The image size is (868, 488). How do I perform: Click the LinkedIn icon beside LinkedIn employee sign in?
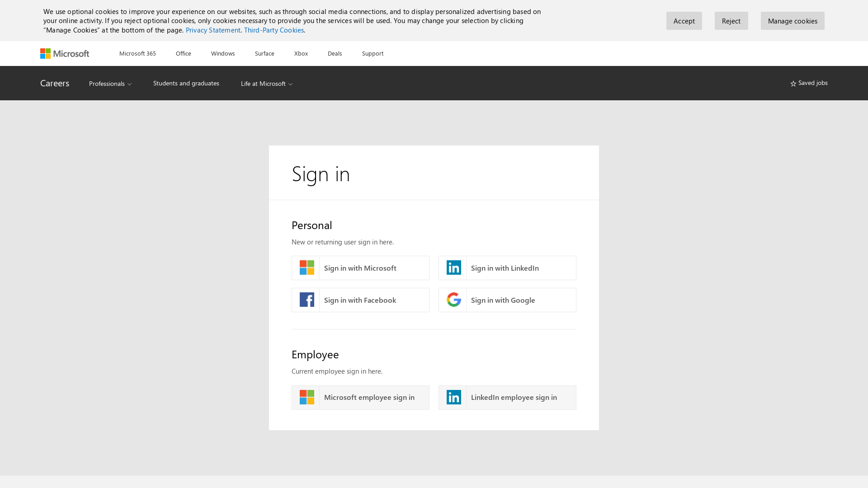coord(453,397)
